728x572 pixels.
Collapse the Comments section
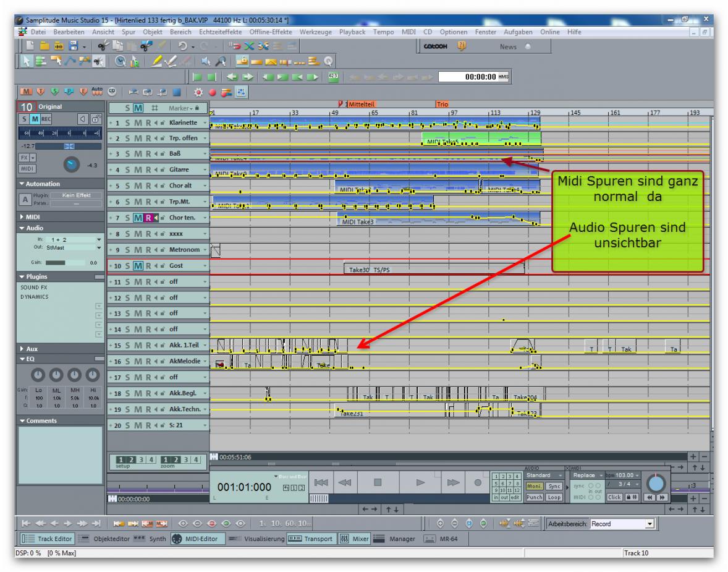(x=22, y=421)
